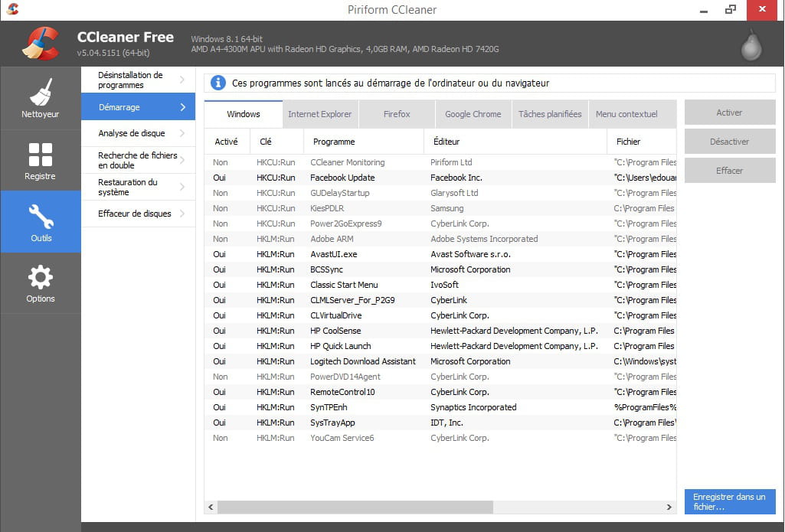
Task: Click Synaptics Incorporated in the Éditeur column
Action: click(473, 407)
